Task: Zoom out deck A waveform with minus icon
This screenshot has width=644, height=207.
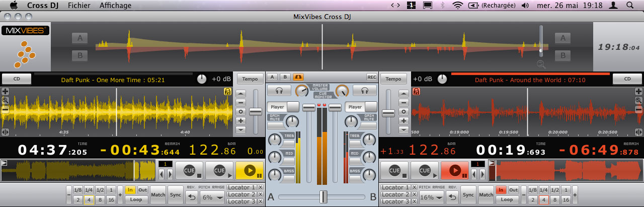Action: (x=5, y=109)
